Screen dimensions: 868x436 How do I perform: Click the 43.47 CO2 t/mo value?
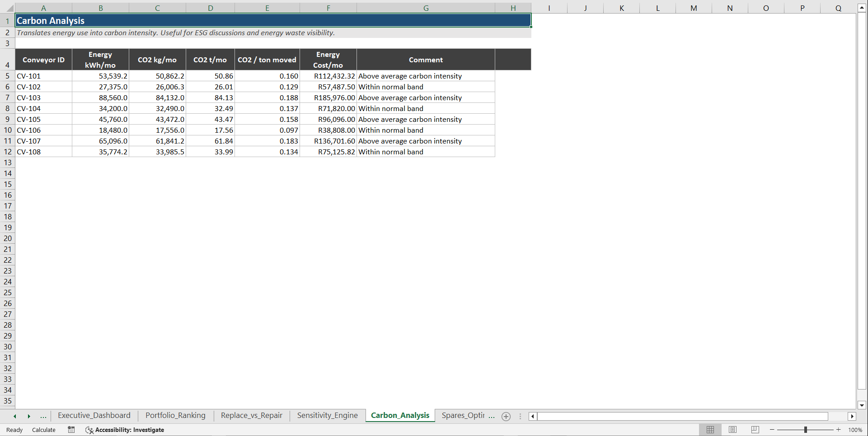210,119
